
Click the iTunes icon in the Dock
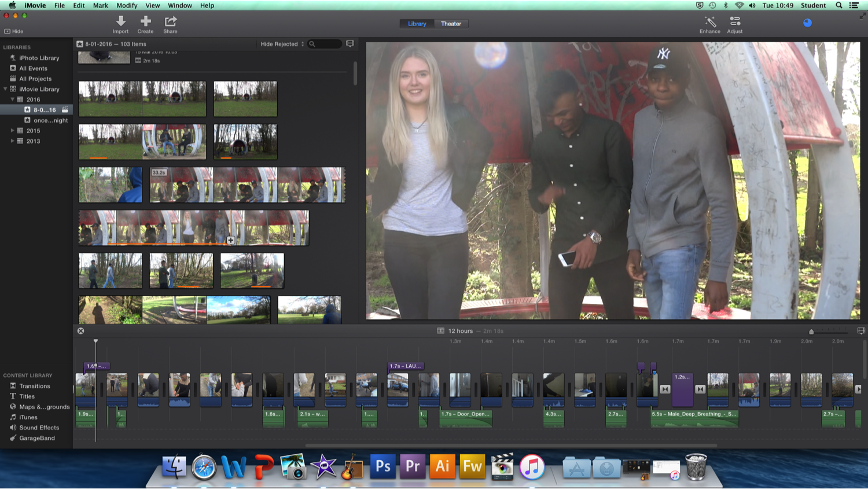click(x=532, y=467)
